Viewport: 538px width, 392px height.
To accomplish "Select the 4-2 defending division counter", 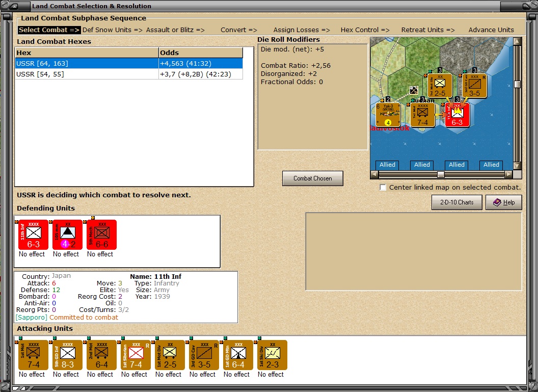I will click(x=66, y=234).
